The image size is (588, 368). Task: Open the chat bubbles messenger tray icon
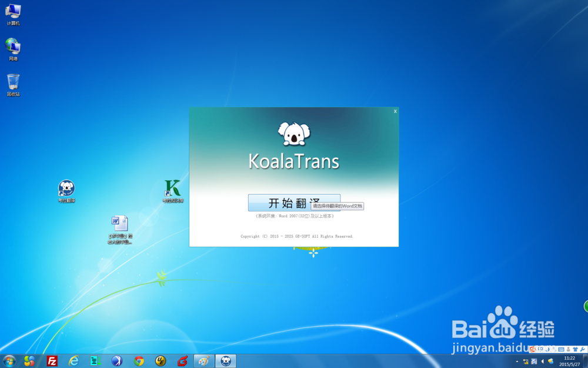point(550,362)
